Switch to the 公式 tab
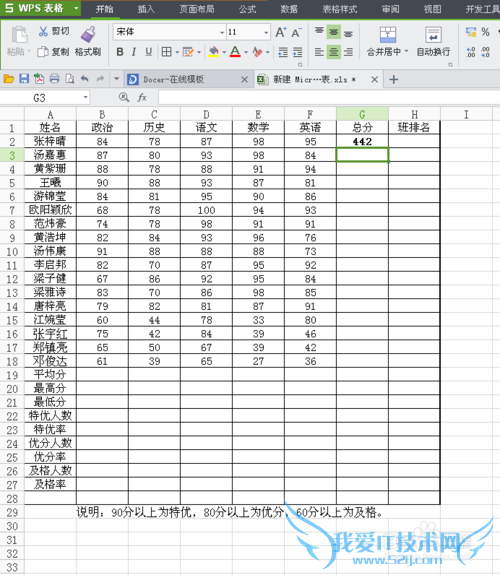Screen dimensions: 500x575 pyautogui.click(x=247, y=9)
